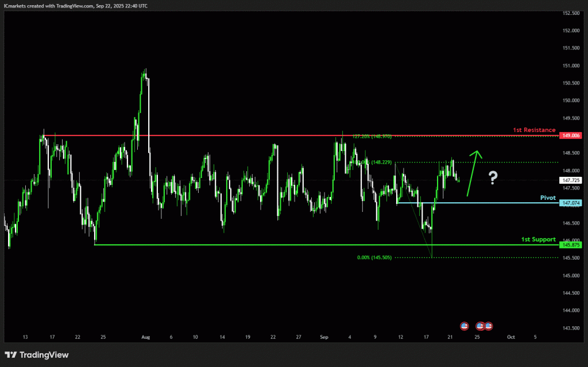Open the leftmost US flag economic event
The height and width of the screenshot is (367, 588).
pyautogui.click(x=464, y=326)
